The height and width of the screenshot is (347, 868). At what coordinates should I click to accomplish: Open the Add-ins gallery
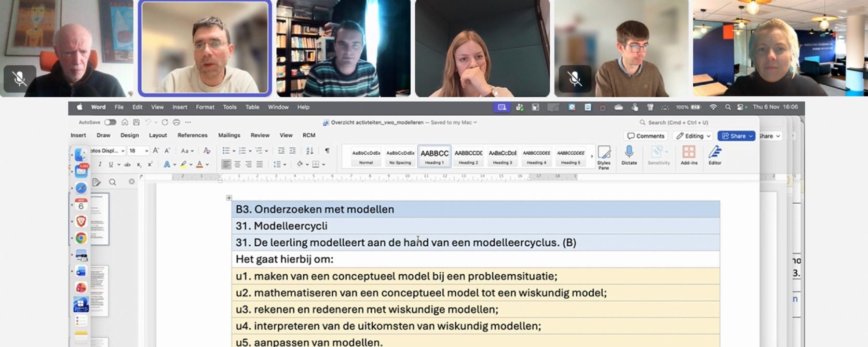[x=689, y=153]
